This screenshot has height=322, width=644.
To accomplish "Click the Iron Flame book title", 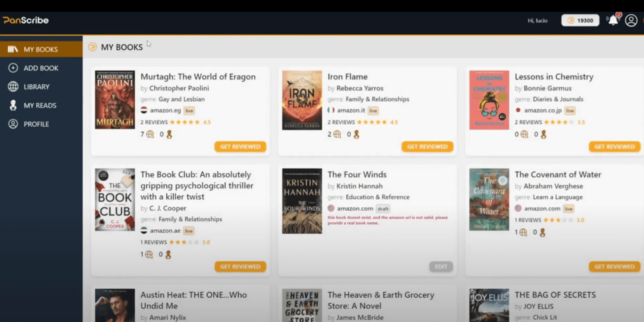I will click(347, 77).
